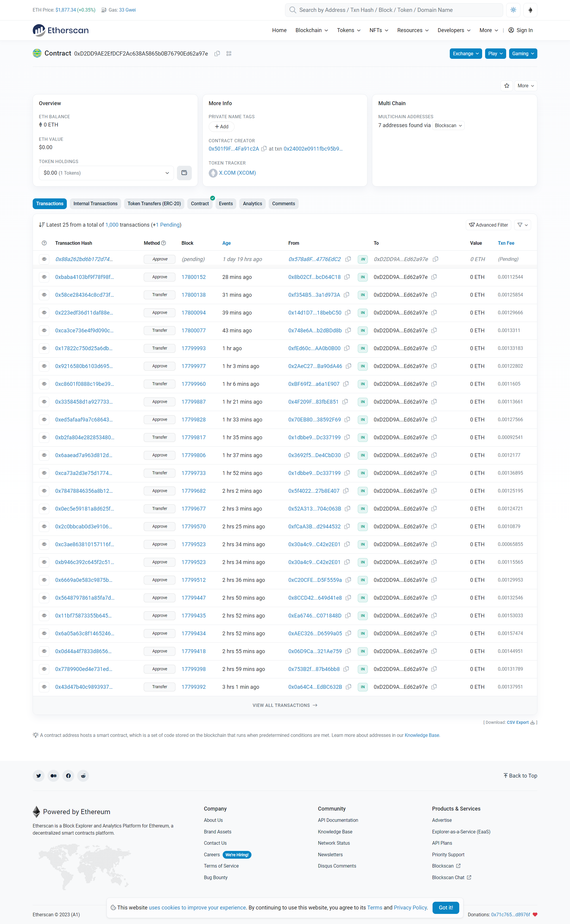Open the Blockscan multichain dropdown
The width and height of the screenshot is (570, 924).
click(448, 126)
